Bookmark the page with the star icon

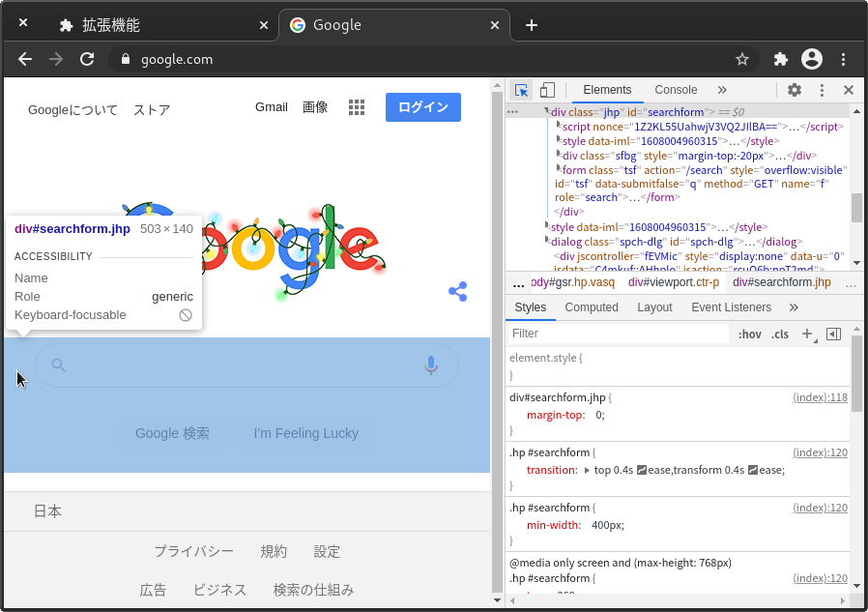point(742,59)
